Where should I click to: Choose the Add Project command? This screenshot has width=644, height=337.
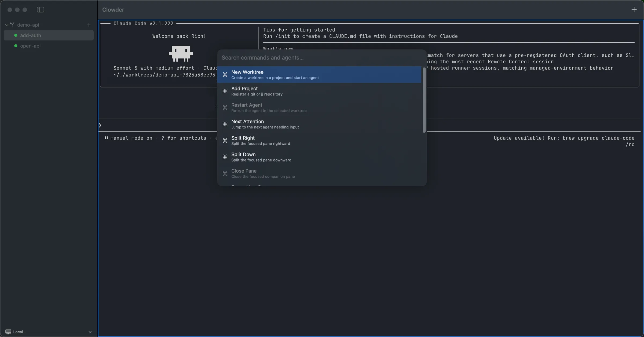coord(319,91)
